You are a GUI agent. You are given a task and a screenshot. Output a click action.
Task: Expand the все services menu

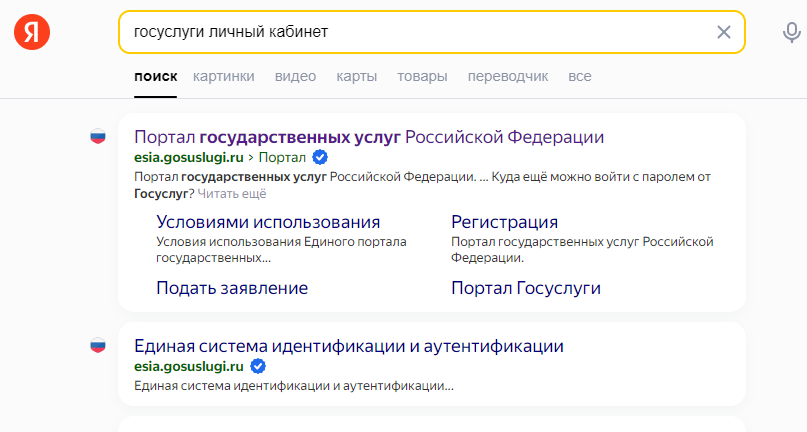pyautogui.click(x=579, y=76)
